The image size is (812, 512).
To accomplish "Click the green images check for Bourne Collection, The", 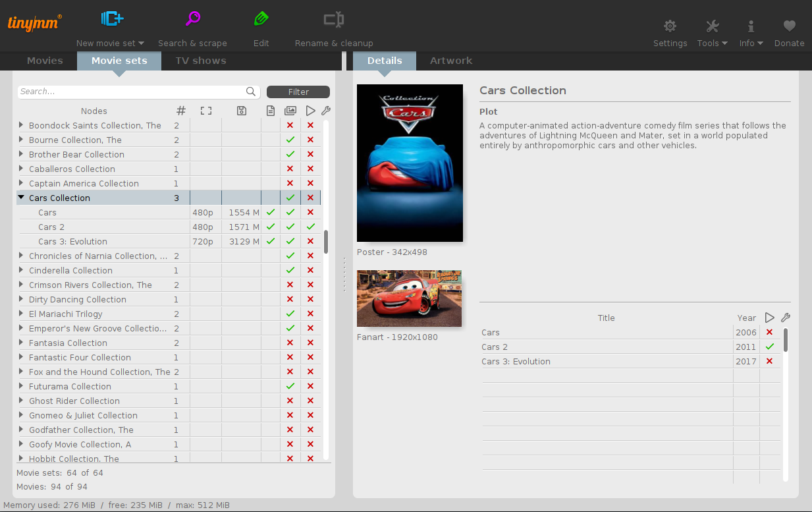I will pyautogui.click(x=290, y=140).
